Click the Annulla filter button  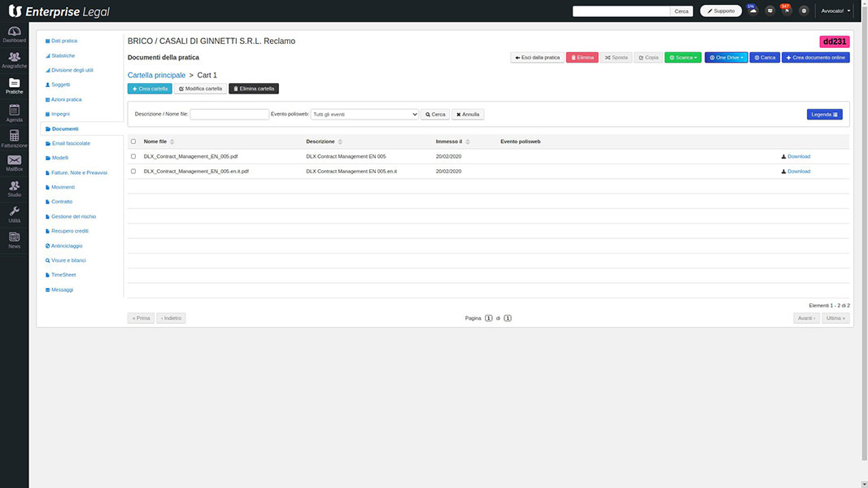[468, 115]
